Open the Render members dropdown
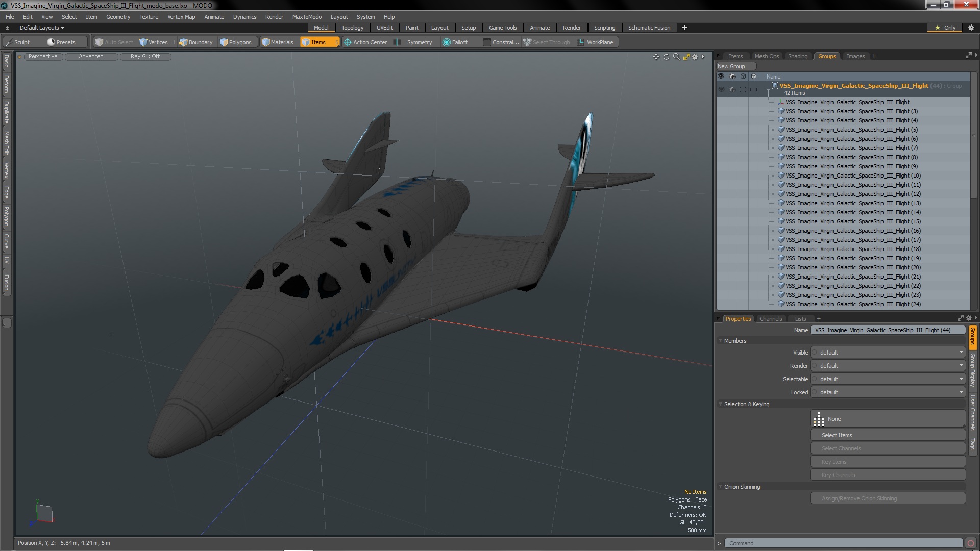The height and width of the screenshot is (551, 980). pos(889,365)
